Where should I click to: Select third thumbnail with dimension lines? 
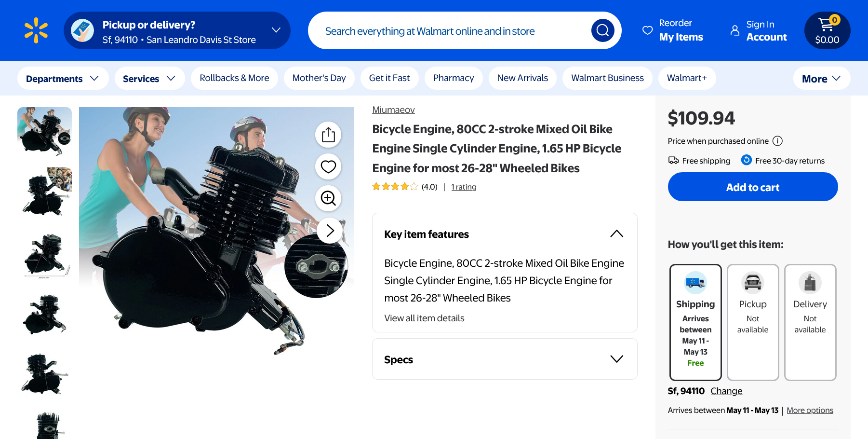(x=44, y=255)
